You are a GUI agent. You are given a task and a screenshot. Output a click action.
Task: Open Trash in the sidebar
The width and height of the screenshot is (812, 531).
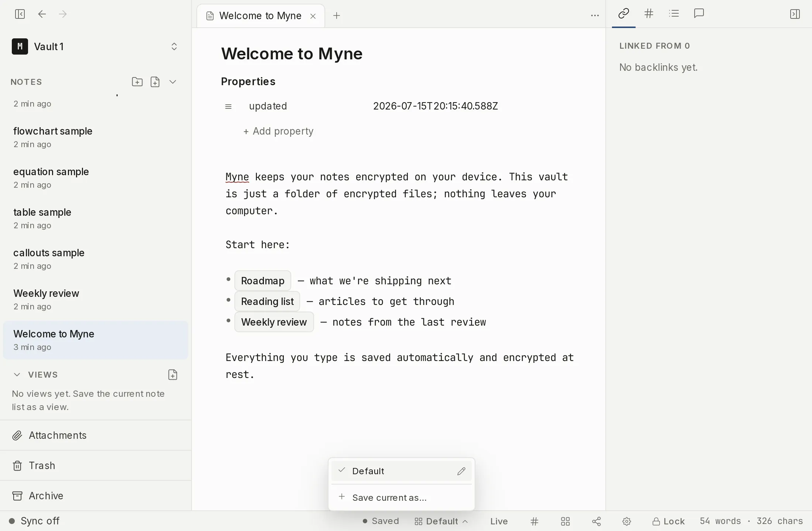pyautogui.click(x=96, y=465)
